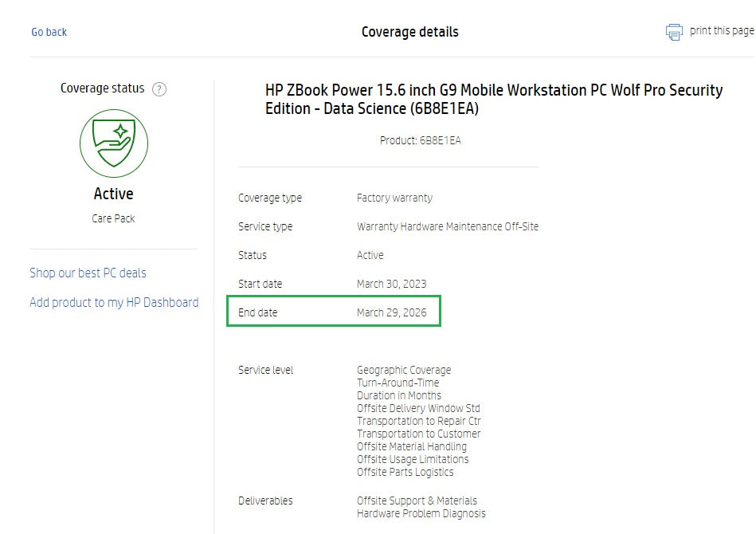The image size is (756, 534).
Task: Select 'Geographic Coverage' service level entry
Action: (x=404, y=370)
